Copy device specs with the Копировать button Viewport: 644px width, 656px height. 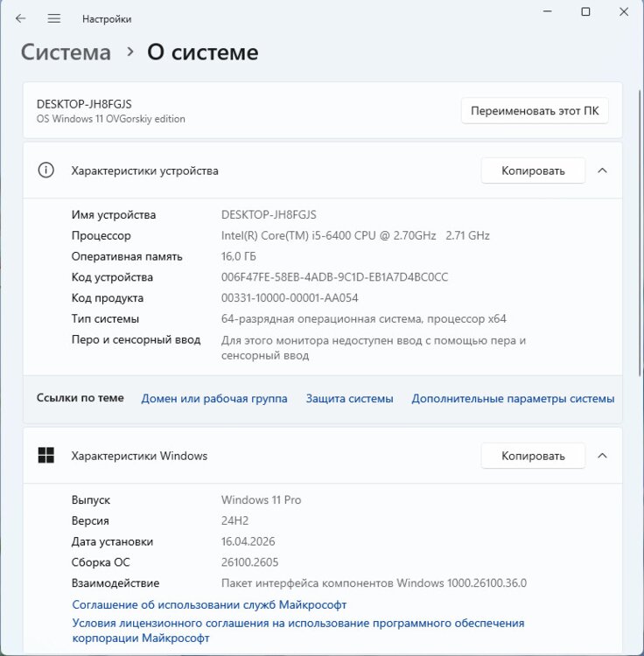533,171
